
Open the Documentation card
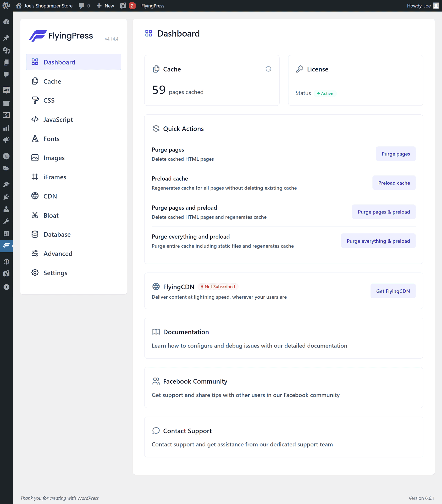(284, 338)
